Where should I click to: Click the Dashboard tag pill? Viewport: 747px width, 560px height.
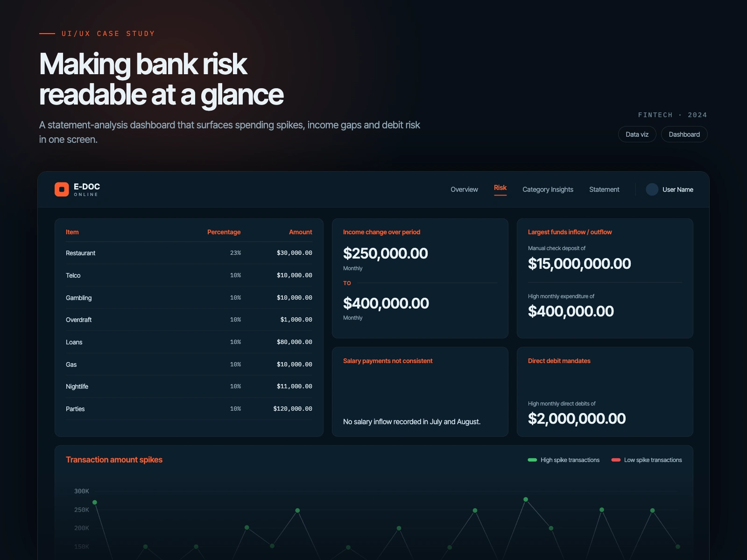[684, 134]
